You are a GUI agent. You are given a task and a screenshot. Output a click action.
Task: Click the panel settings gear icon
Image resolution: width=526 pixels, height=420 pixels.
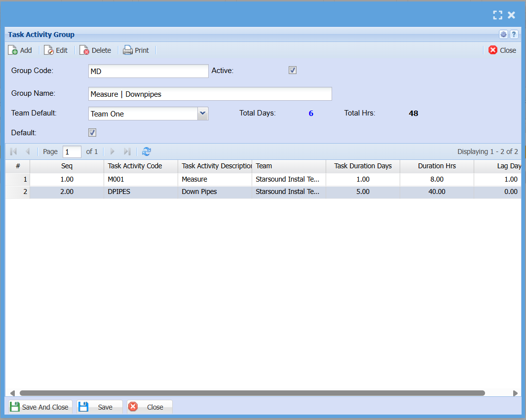click(x=503, y=35)
